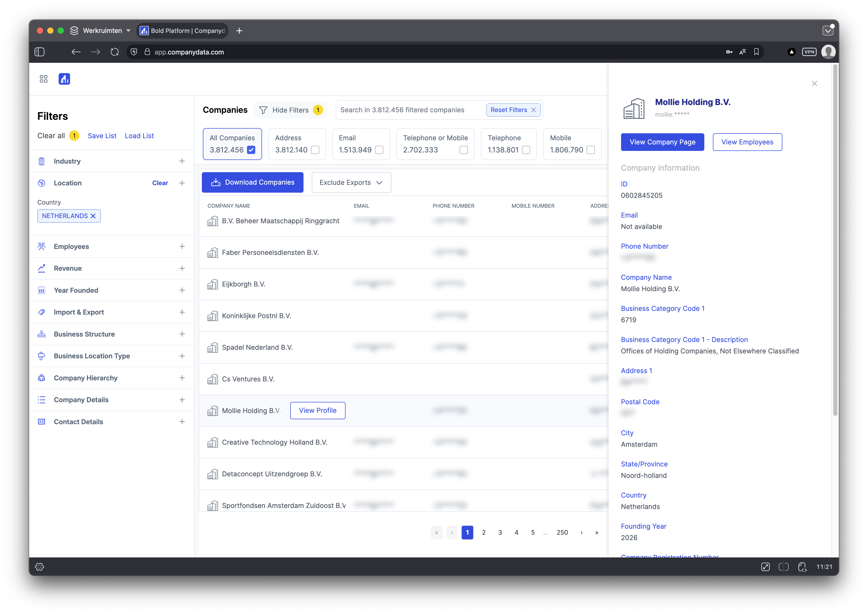Close the Mollie Holding detail panel
This screenshot has height=614, width=868.
[x=814, y=83]
